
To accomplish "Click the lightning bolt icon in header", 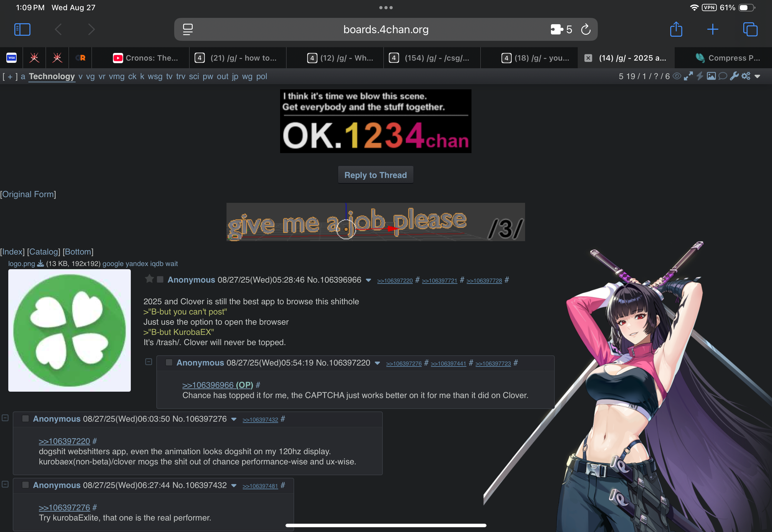I will tap(700, 76).
